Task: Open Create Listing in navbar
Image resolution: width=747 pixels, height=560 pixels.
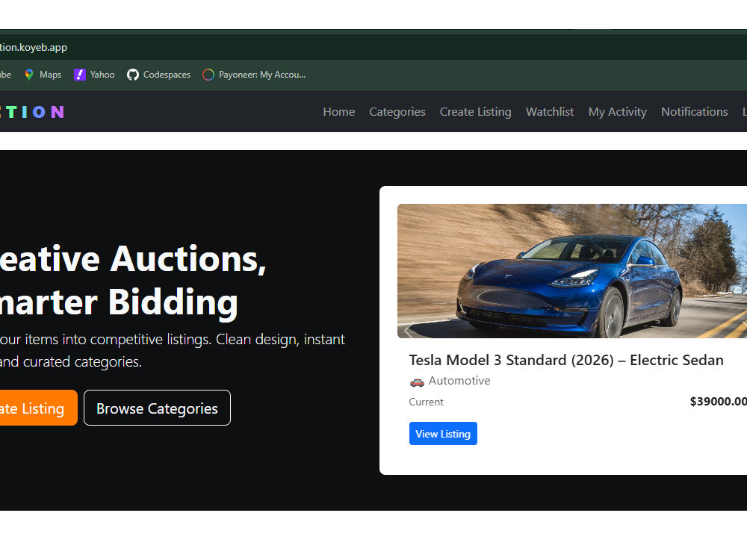Action: (x=475, y=112)
